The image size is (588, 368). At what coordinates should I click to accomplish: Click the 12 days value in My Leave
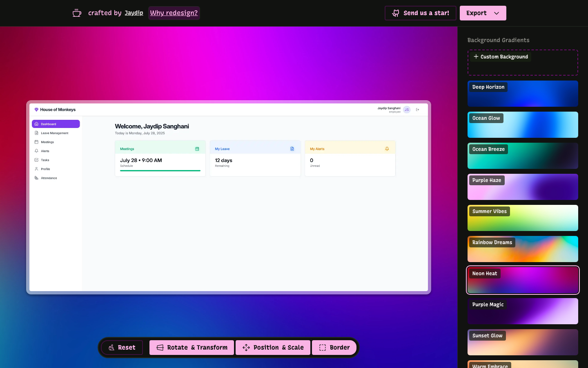(224, 160)
